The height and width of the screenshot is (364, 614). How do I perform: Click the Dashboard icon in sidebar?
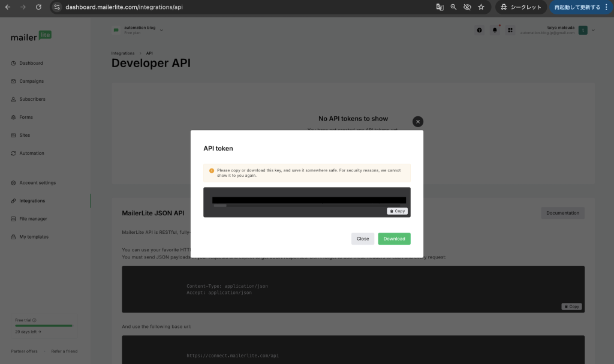point(13,63)
